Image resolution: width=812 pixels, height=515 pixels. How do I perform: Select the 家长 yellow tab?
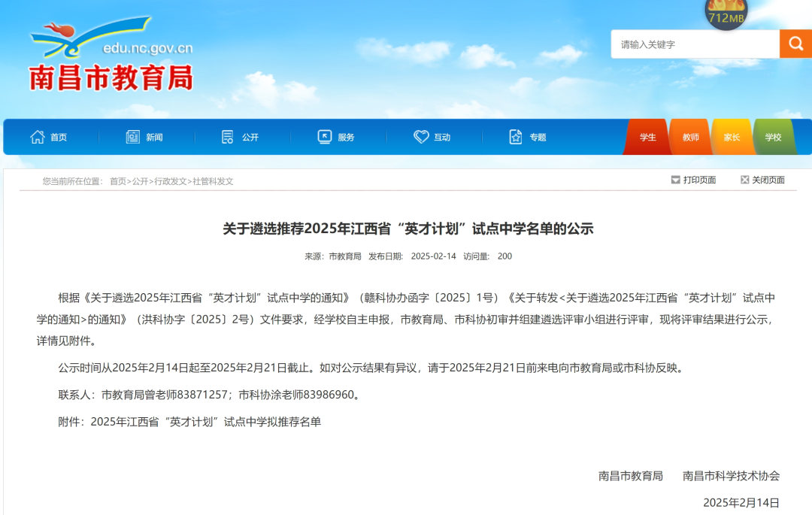pos(732,138)
